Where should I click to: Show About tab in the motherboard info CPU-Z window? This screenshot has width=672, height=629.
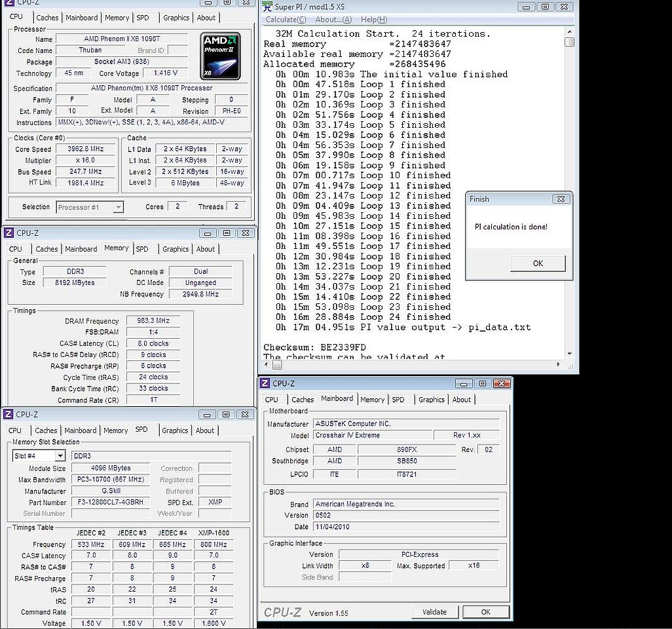click(x=462, y=400)
